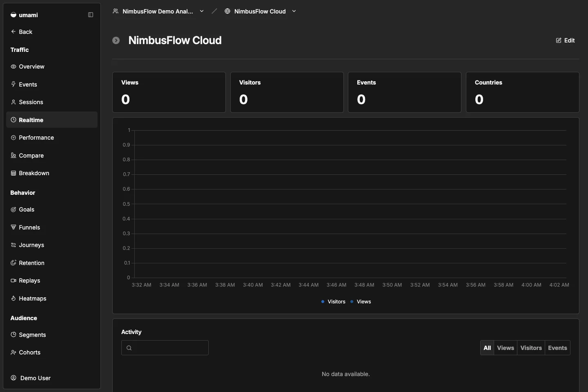The image size is (588, 392).
Task: Click the 4:02 AM axis label
Action: coord(559,285)
